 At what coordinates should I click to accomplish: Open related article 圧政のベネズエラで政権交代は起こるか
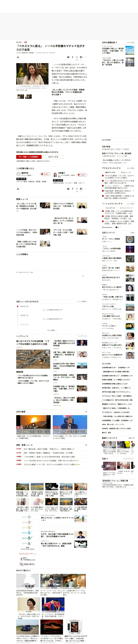point(63,206)
